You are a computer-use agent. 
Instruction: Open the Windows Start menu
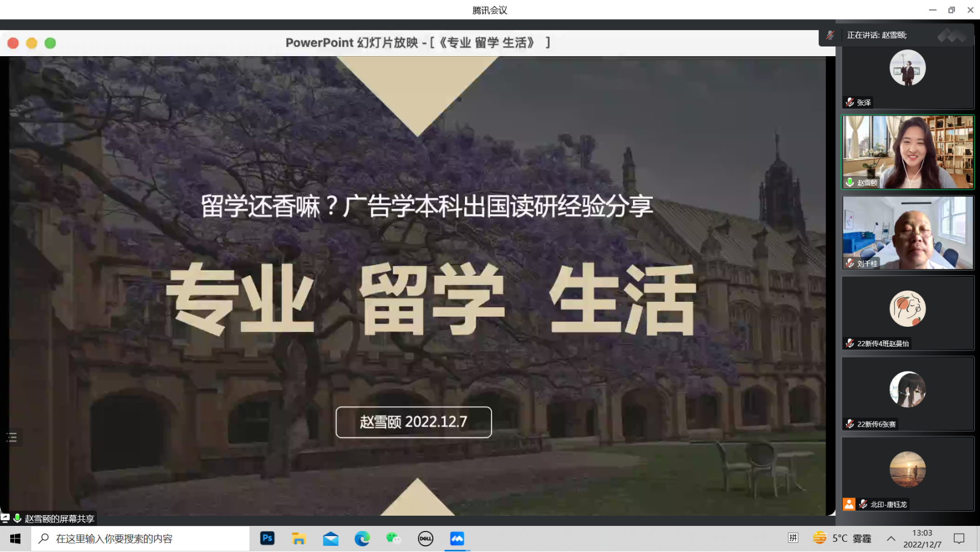pos(15,538)
